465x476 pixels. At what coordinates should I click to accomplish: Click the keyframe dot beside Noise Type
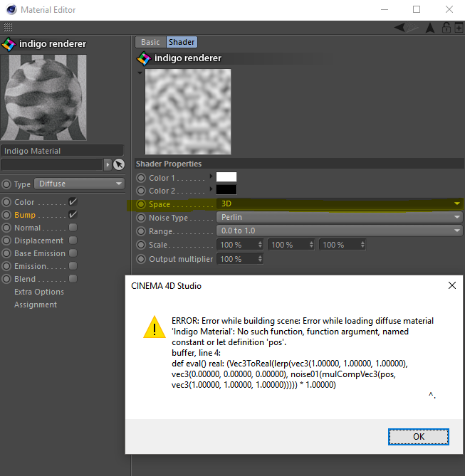click(141, 218)
